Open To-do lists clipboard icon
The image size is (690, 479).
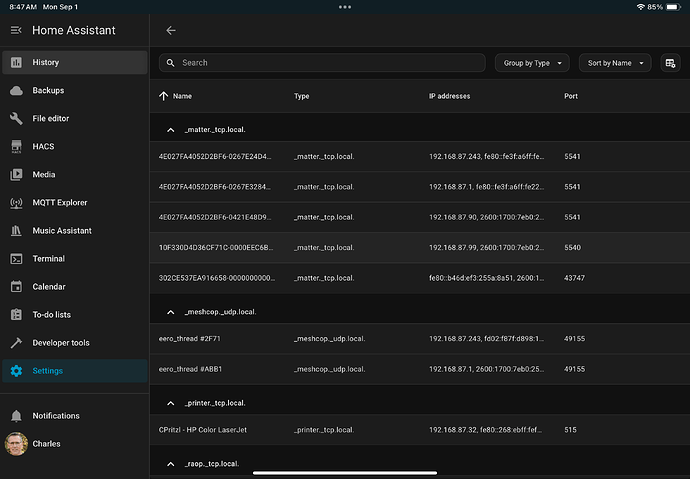16,315
